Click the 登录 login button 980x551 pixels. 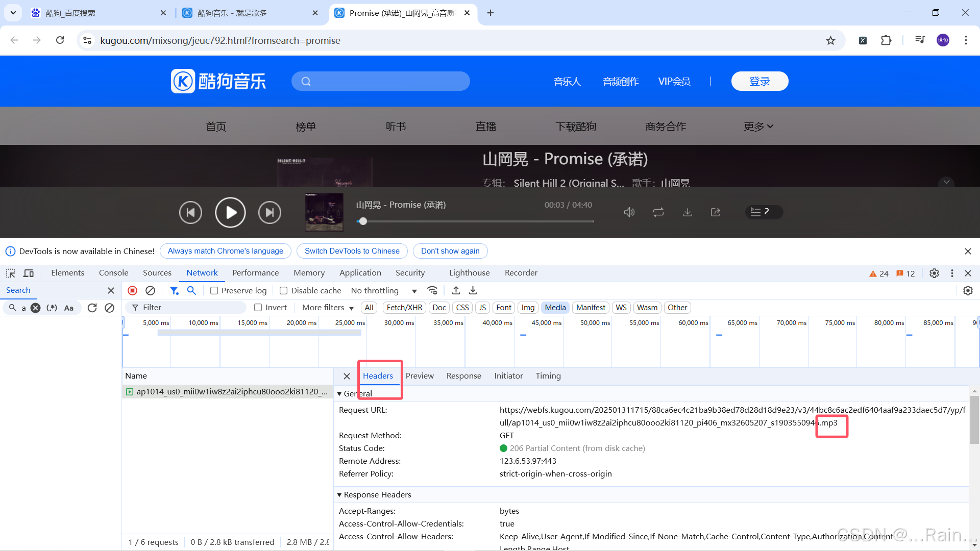[759, 81]
